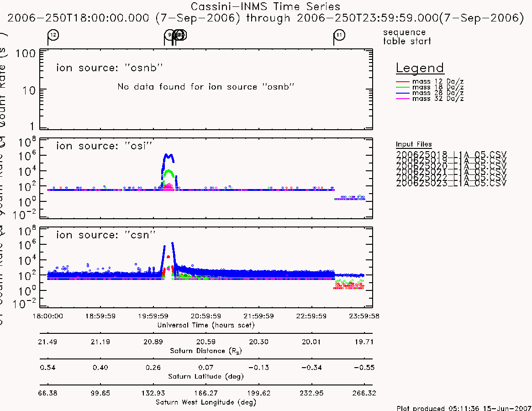The width and height of the screenshot is (532, 411).
Task: Click the 20:59:59 time tick label
Action: pos(205,316)
